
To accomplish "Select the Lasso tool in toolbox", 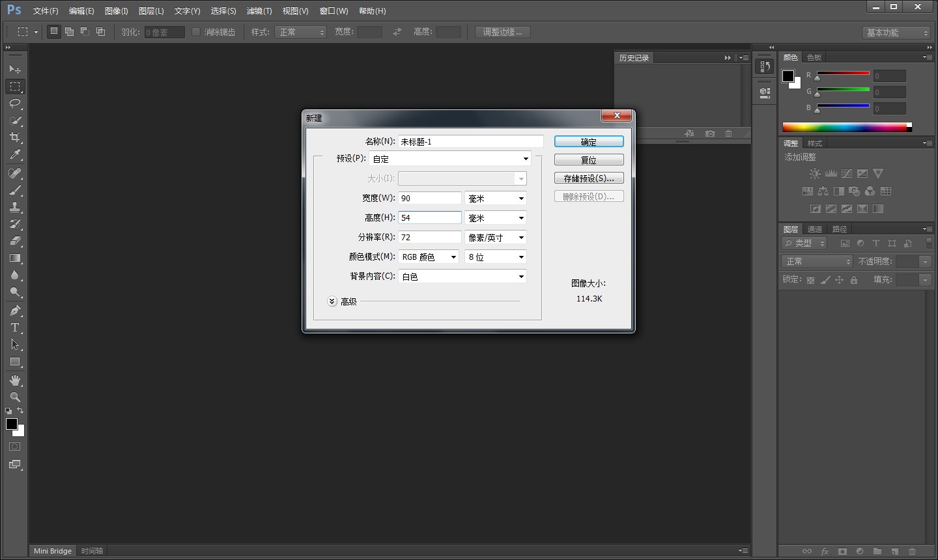I will click(x=15, y=104).
